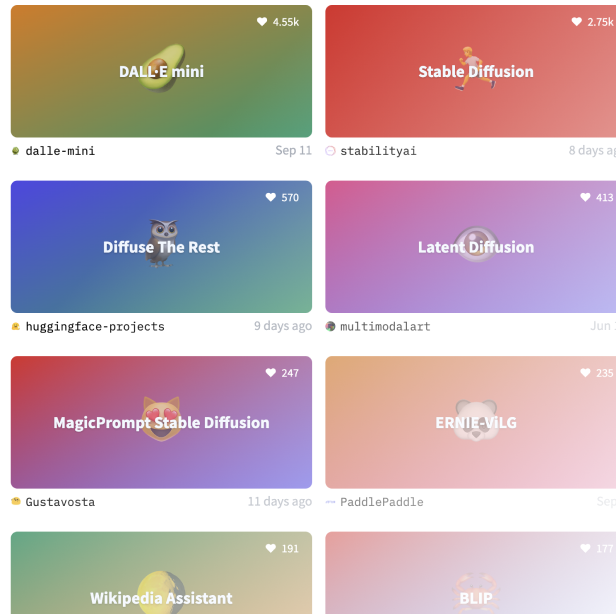Visit the multimodalart author link
616x614 pixels.
click(385, 326)
